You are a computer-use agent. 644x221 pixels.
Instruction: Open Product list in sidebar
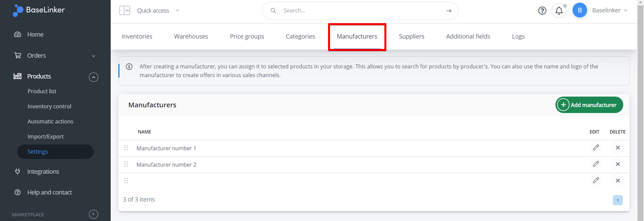coord(42,91)
